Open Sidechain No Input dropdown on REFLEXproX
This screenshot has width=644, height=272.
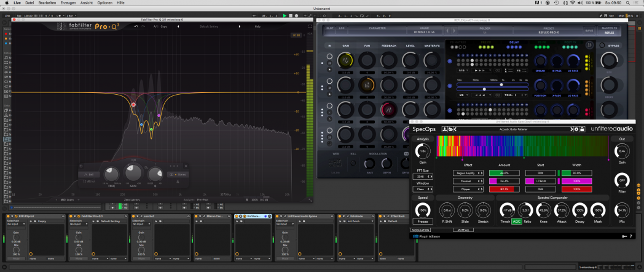coord(17,224)
